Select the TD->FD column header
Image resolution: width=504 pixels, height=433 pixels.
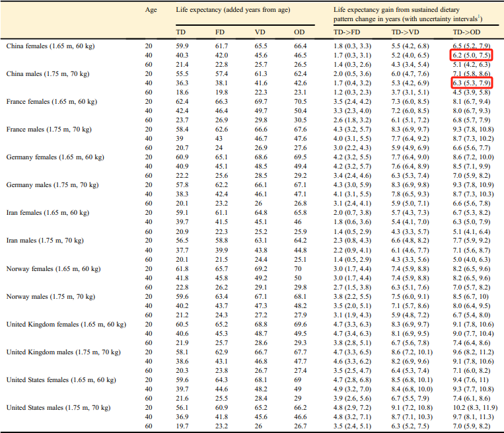click(347, 32)
